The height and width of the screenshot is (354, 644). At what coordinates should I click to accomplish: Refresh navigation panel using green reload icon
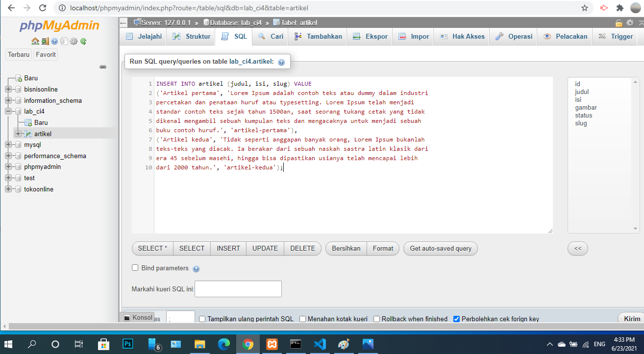point(83,41)
